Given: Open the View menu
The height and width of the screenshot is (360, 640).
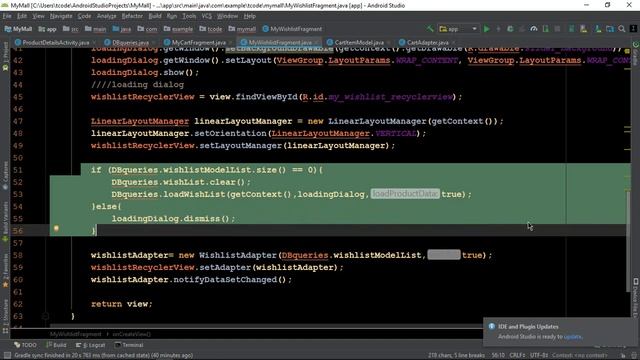Looking at the screenshot, I should point(38,16).
